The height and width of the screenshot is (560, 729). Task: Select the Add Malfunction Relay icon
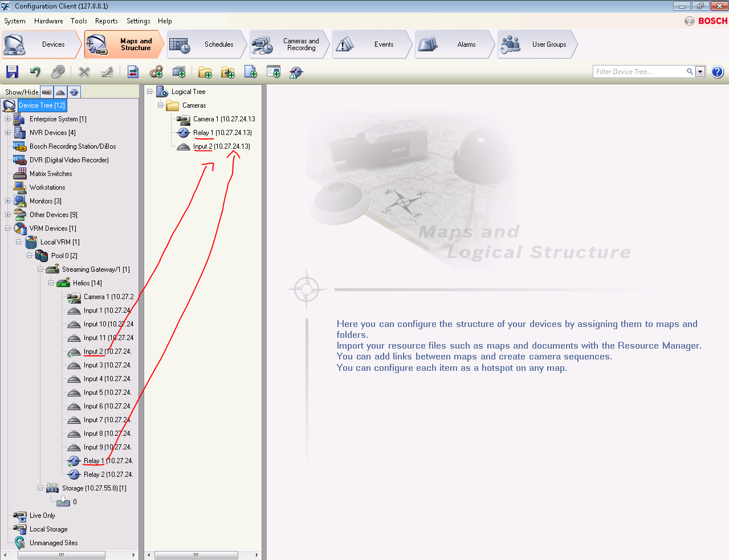[x=295, y=72]
